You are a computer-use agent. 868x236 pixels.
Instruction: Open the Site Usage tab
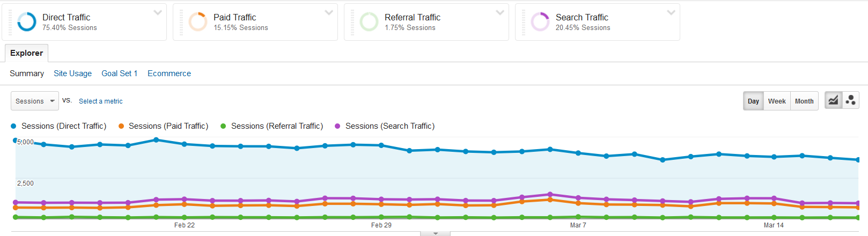click(x=72, y=73)
